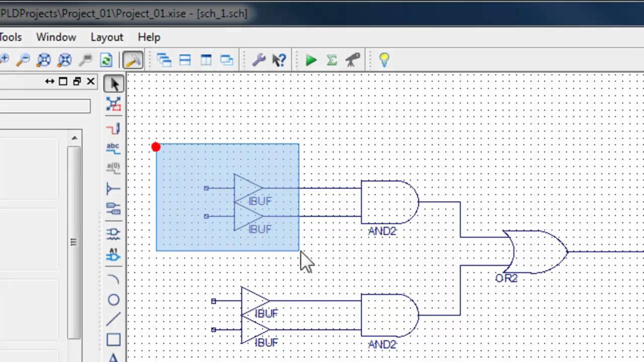Click the telescope icon in toolbar

click(353, 60)
